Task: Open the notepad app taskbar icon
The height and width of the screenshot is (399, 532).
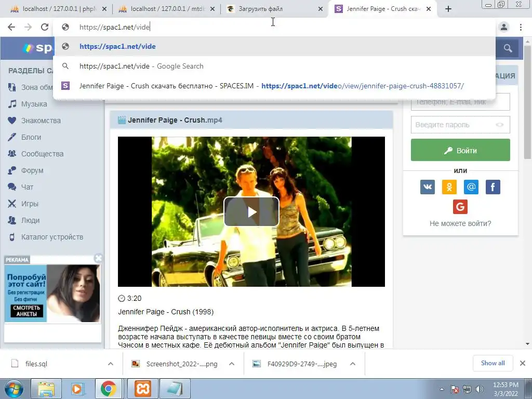Action: coord(175,389)
